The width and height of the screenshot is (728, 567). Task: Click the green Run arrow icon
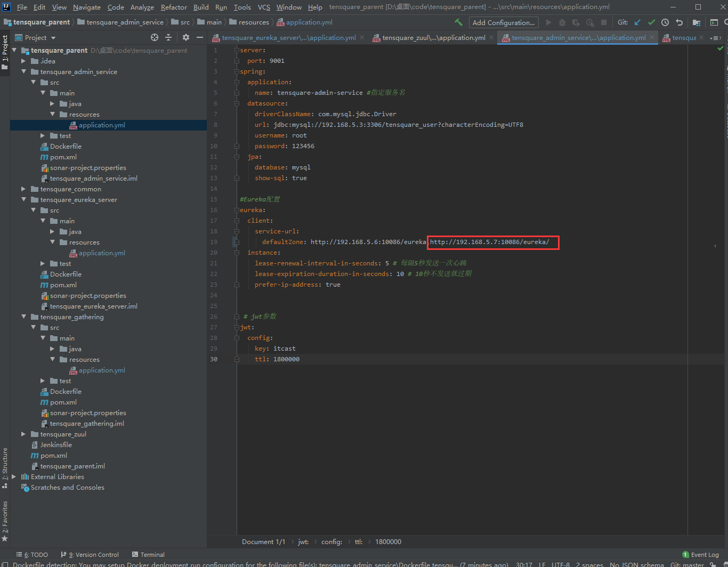click(x=548, y=22)
